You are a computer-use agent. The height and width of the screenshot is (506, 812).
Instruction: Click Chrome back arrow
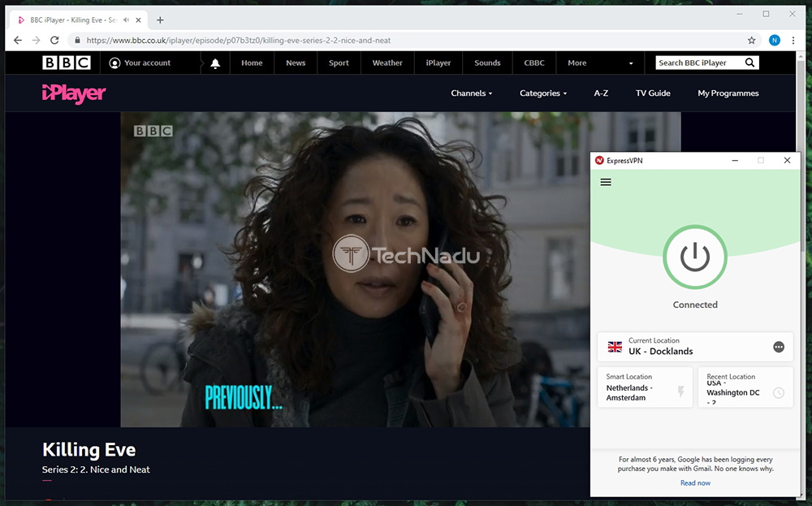click(x=18, y=41)
